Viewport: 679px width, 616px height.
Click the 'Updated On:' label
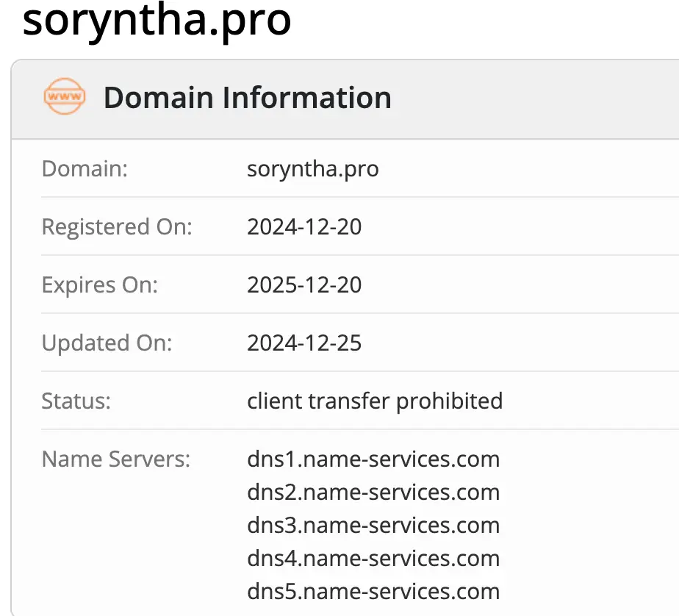click(107, 343)
